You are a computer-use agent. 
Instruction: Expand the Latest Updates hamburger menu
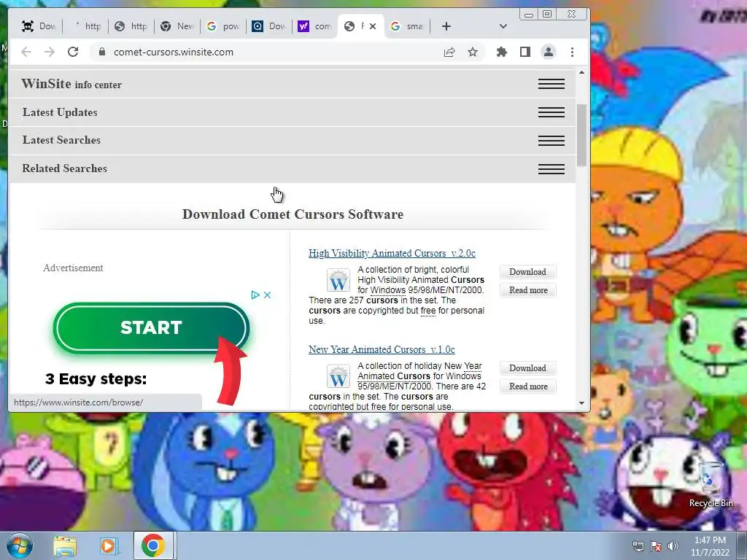pos(551,112)
